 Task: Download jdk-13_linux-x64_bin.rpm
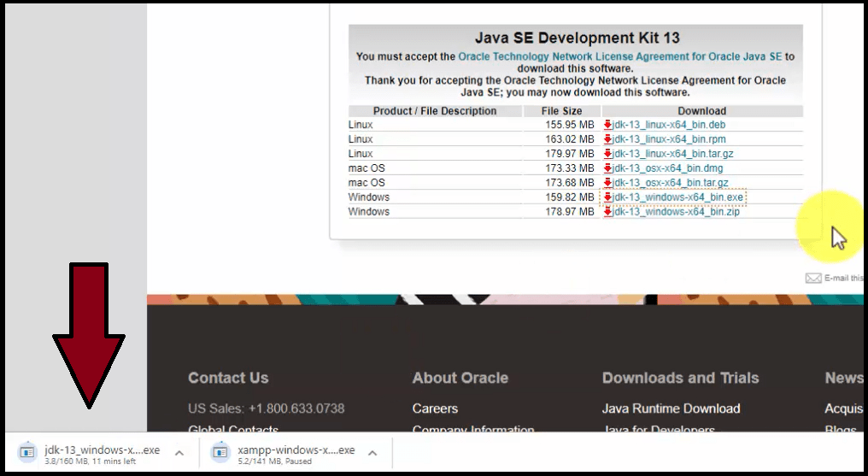[669, 139]
